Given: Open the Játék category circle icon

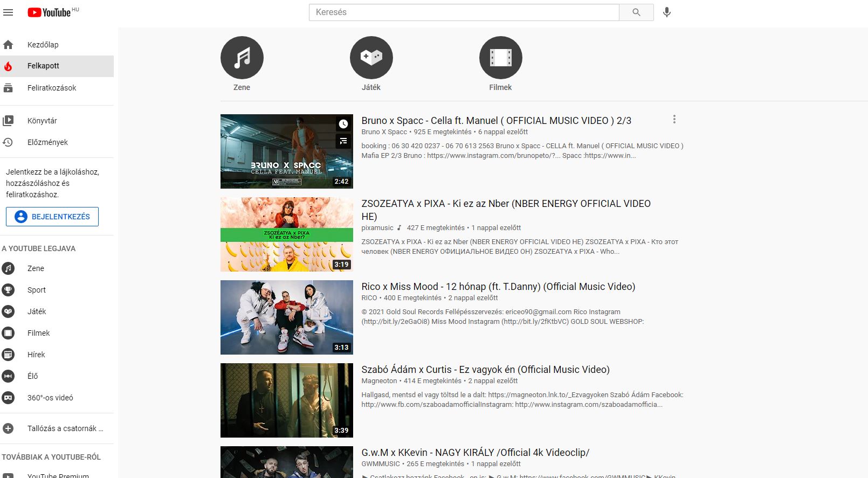Looking at the screenshot, I should [371, 58].
